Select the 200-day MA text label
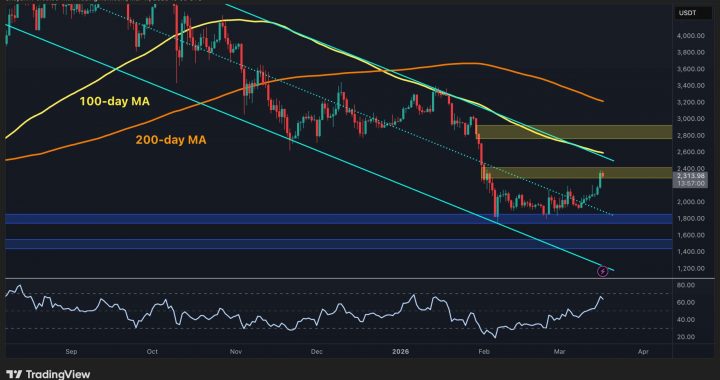This screenshot has height=380, width=720. 171,140
